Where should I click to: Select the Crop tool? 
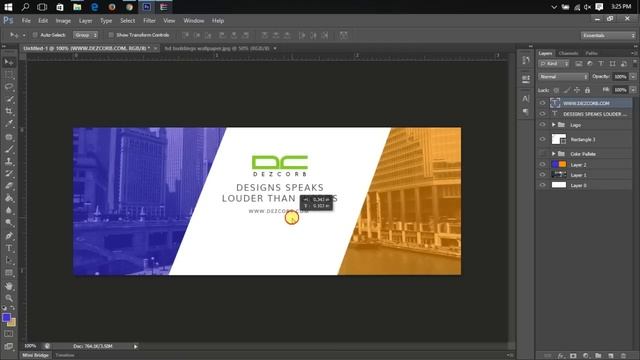pyautogui.click(x=9, y=111)
